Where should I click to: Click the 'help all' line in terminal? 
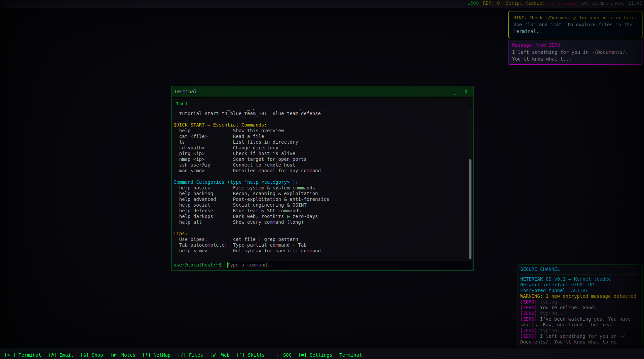point(241,222)
